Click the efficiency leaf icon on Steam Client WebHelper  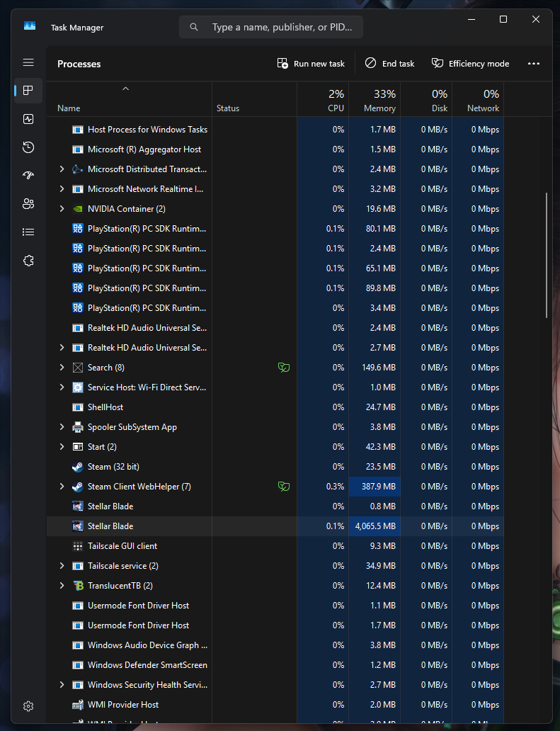pos(284,486)
